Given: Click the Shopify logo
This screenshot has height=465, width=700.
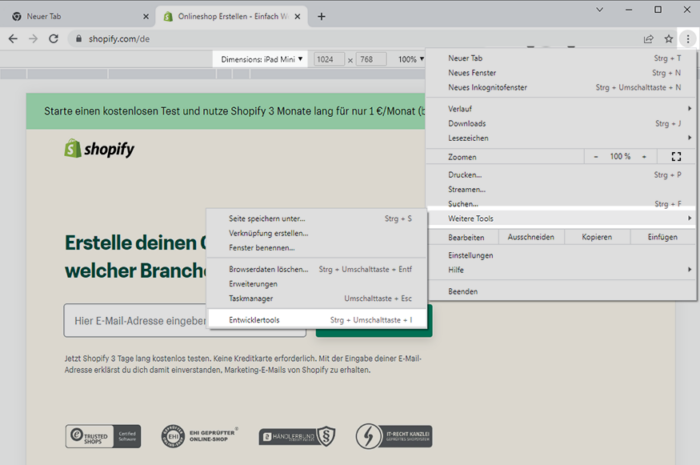Looking at the screenshot, I should tap(99, 149).
